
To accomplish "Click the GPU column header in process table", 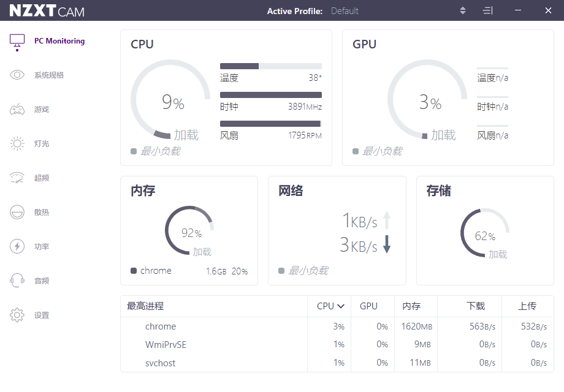I will click(x=368, y=306).
